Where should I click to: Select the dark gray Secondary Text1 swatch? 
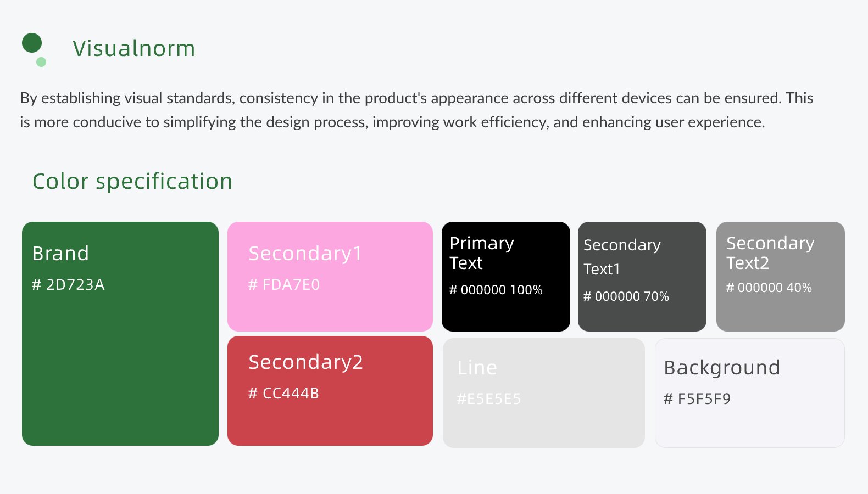pos(642,318)
